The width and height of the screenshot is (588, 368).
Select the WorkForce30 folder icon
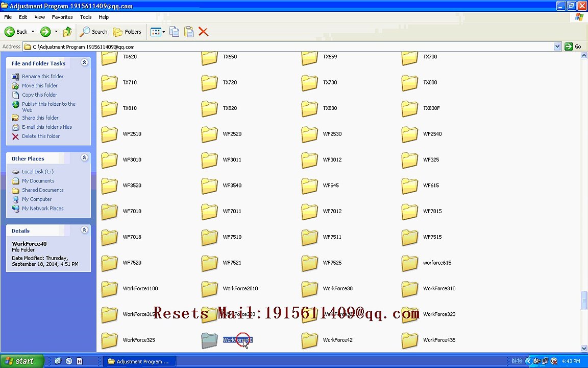[310, 289]
